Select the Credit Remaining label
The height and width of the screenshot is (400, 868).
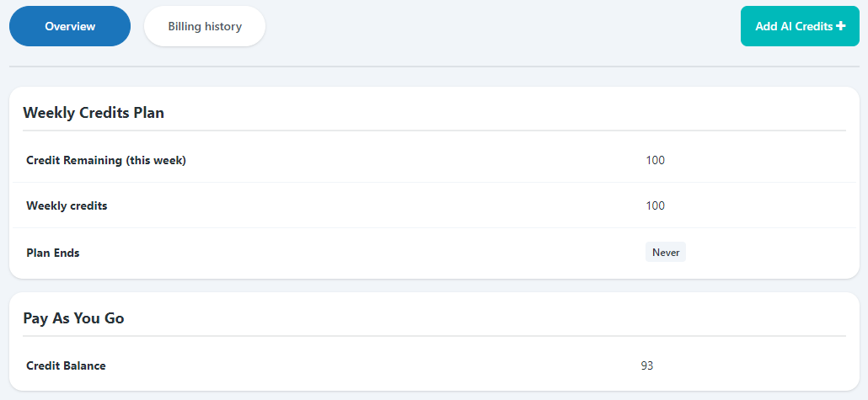click(x=74, y=161)
